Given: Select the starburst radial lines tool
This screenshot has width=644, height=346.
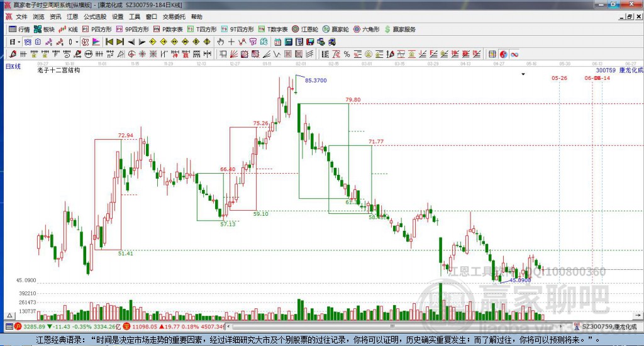Looking at the screenshot, I should click(142, 54).
